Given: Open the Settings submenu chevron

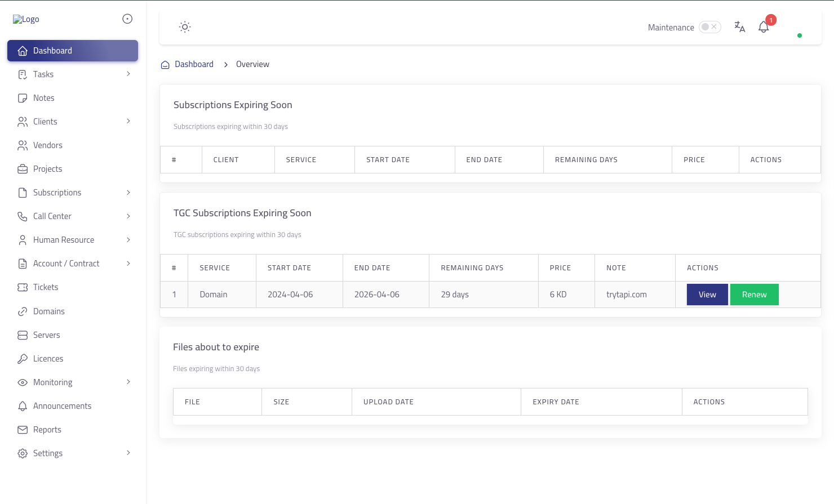Looking at the screenshot, I should coord(128,453).
